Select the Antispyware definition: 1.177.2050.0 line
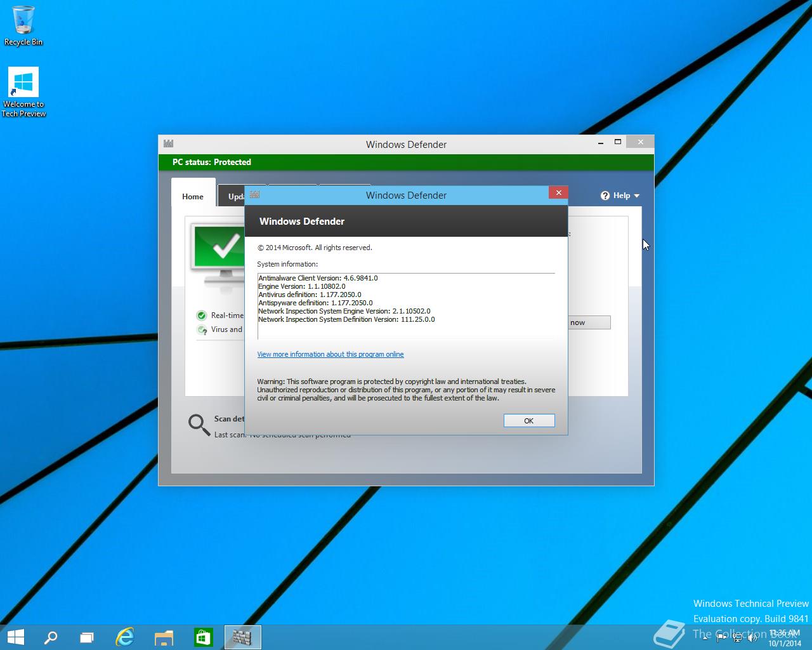The image size is (812, 650). click(315, 303)
